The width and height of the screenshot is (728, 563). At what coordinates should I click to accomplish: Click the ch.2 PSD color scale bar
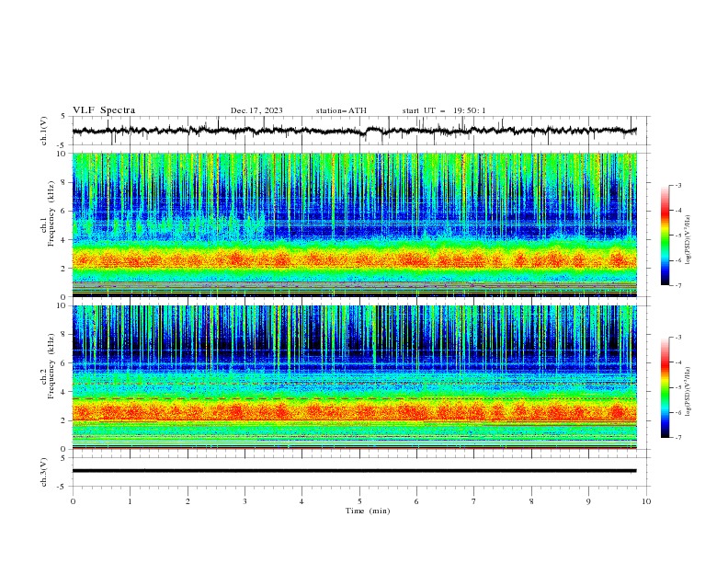point(665,387)
